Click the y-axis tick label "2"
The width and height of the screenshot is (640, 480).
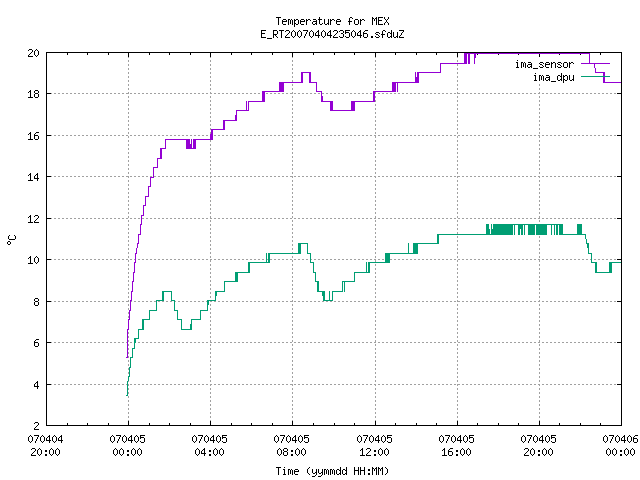(37, 426)
